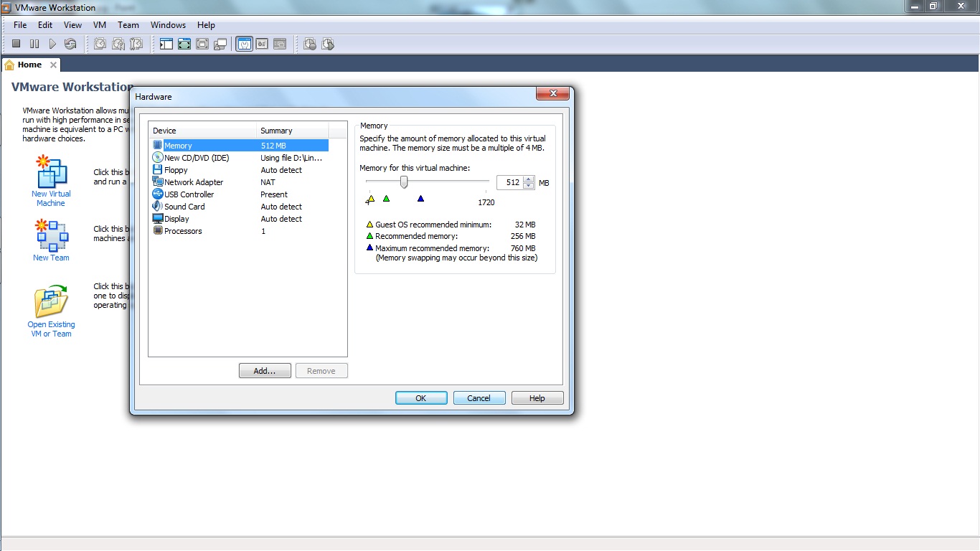Click the New Team icon
Viewport: 980px width, 551px height.
[x=51, y=236]
